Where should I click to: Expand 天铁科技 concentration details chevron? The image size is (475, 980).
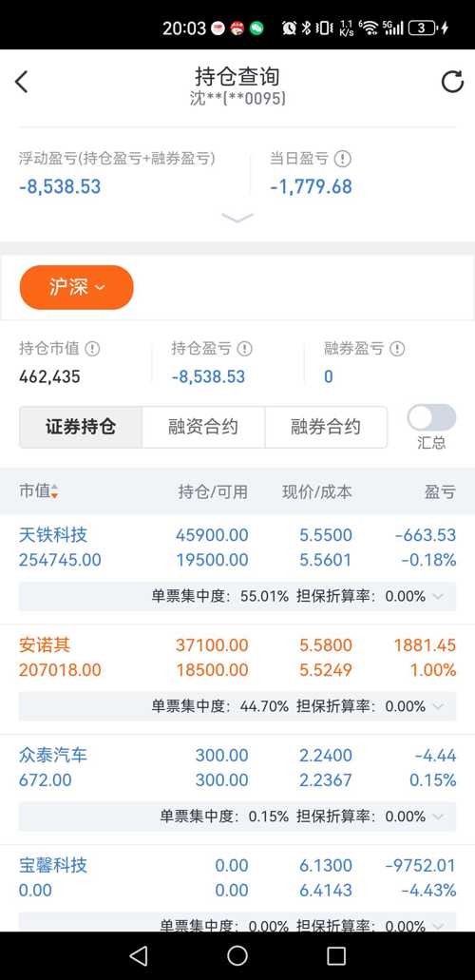pyautogui.click(x=439, y=596)
